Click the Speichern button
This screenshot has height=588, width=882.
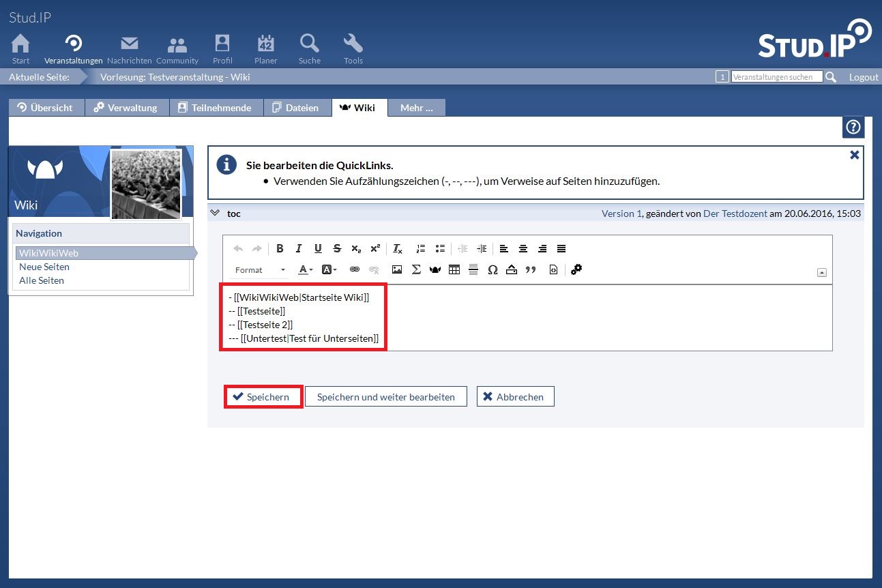(263, 397)
